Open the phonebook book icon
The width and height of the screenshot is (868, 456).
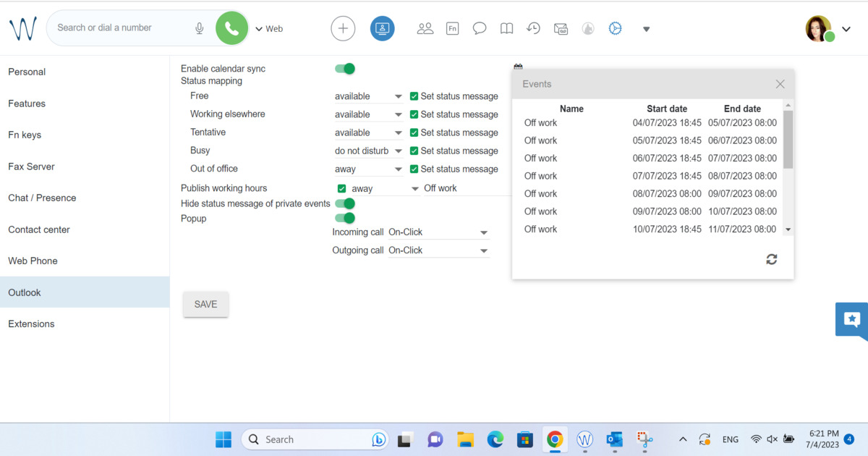507,28
